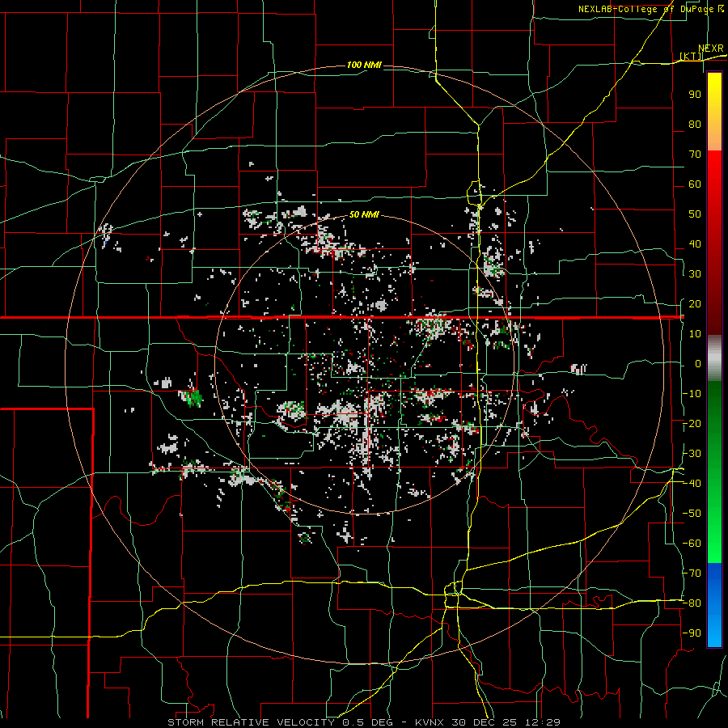This screenshot has height=728, width=728.
Task: Click the 20 value on velocity scale
Action: click(x=695, y=304)
